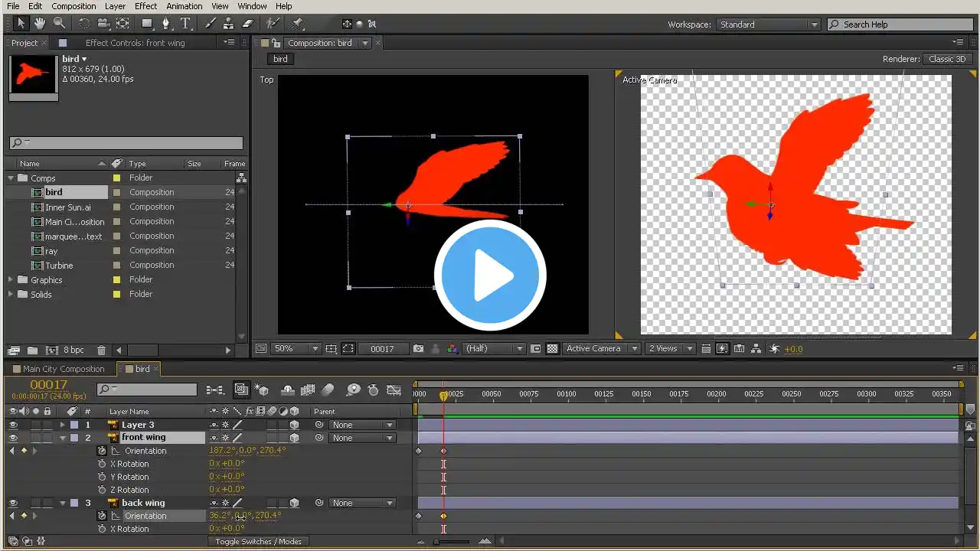Viewport: 980px width, 551px height.
Task: Click Toggle Switches / Modes button
Action: pos(258,541)
